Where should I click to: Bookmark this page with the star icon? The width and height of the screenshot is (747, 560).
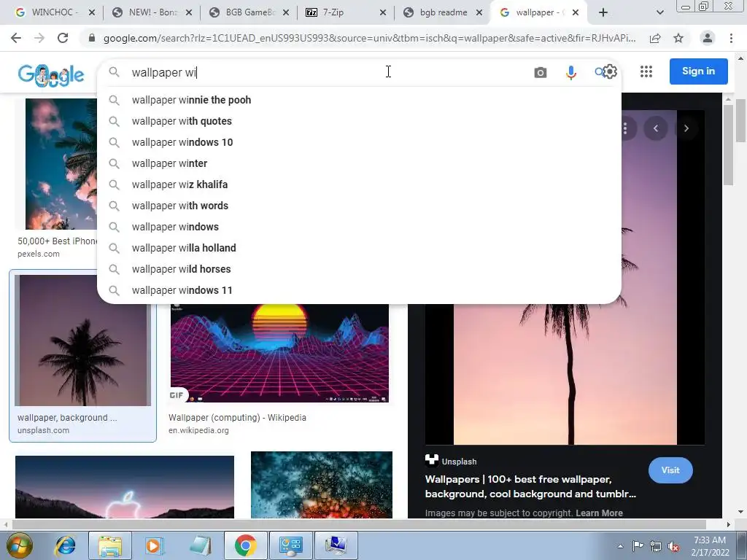point(678,38)
